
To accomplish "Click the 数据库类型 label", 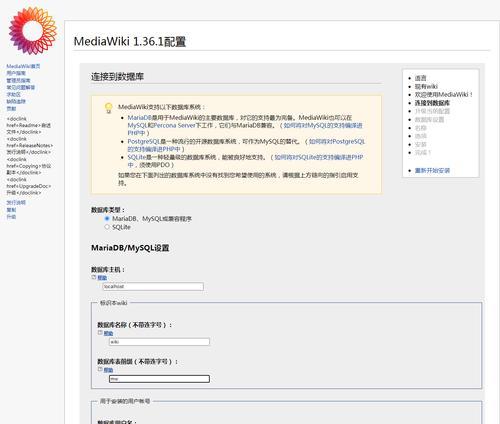I will tap(108, 210).
